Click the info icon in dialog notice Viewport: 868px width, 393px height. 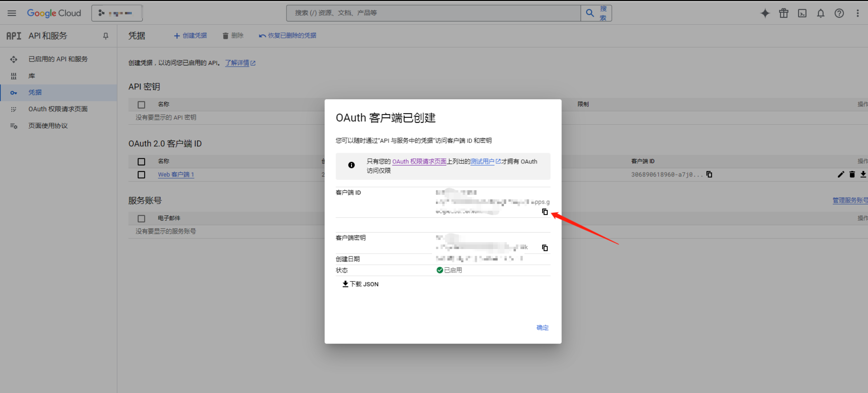(x=352, y=165)
